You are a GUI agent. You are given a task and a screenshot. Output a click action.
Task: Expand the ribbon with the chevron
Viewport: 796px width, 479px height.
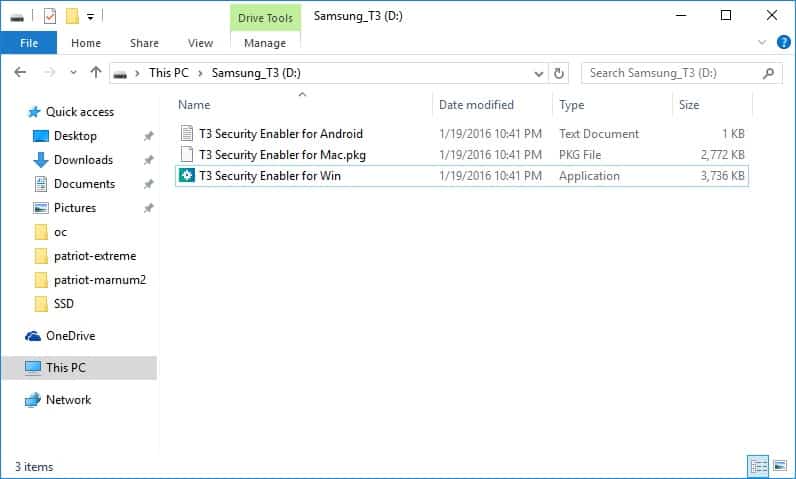point(761,43)
